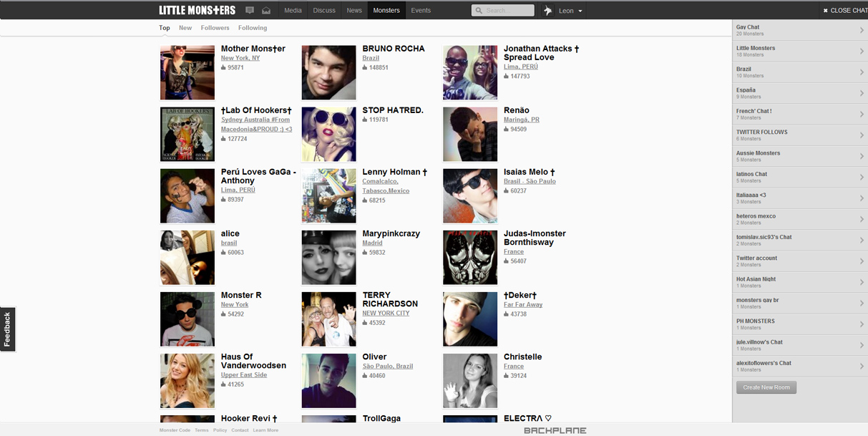The image size is (868, 436).
Task: Expand the Aussie Monsters room arrow
Action: tap(862, 156)
